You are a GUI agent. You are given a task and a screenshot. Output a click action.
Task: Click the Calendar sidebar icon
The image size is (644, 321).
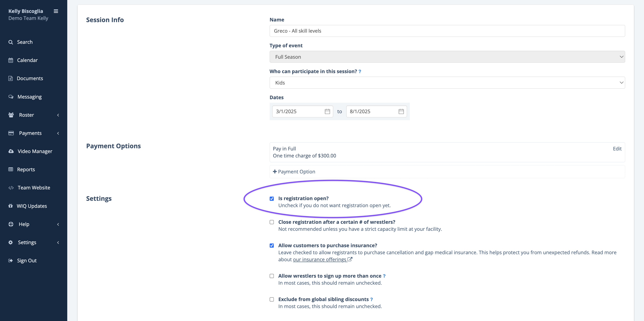11,60
